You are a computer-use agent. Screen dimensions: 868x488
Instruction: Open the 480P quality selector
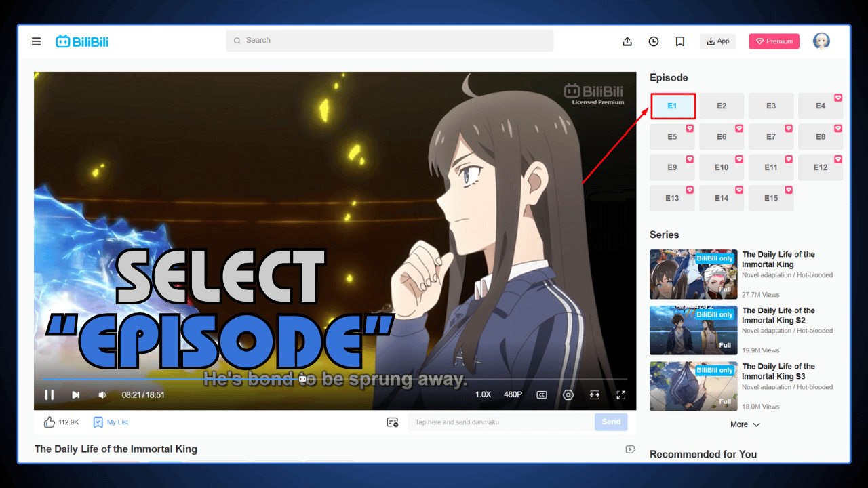tap(512, 394)
